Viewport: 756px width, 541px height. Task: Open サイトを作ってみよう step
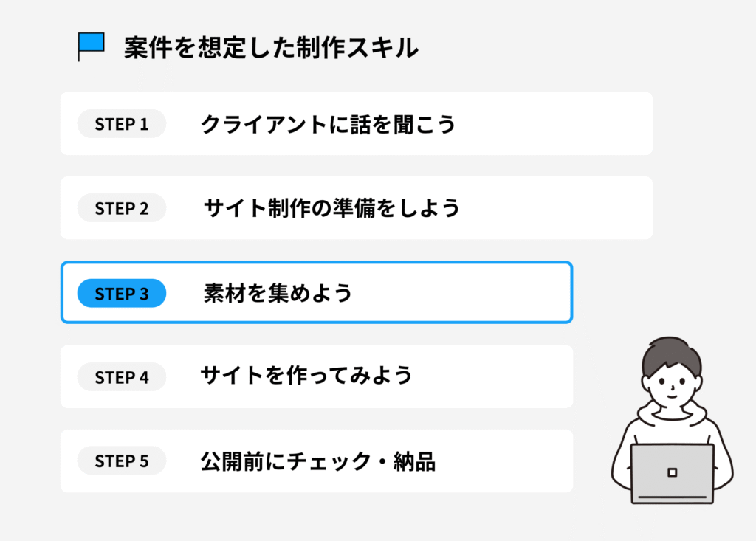[306, 376]
